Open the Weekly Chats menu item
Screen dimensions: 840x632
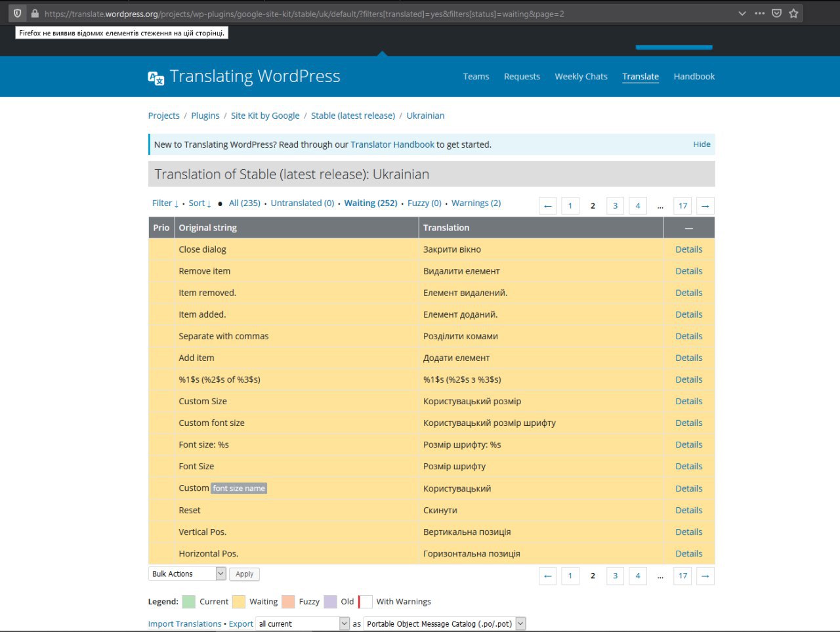pos(581,77)
